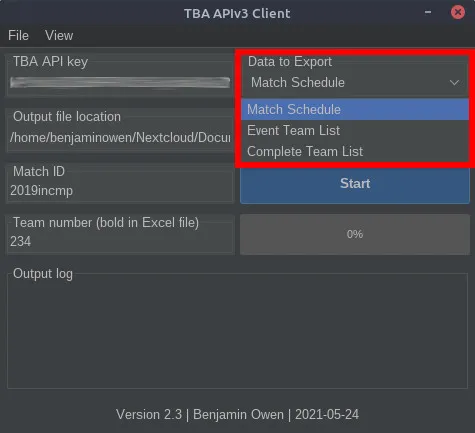Image resolution: width=475 pixels, height=433 pixels.
Task: Pick Complete Team List from the dropdown
Action: point(355,151)
